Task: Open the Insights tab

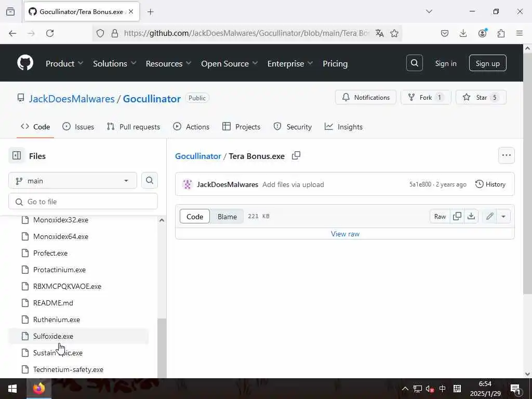Action: [x=344, y=127]
